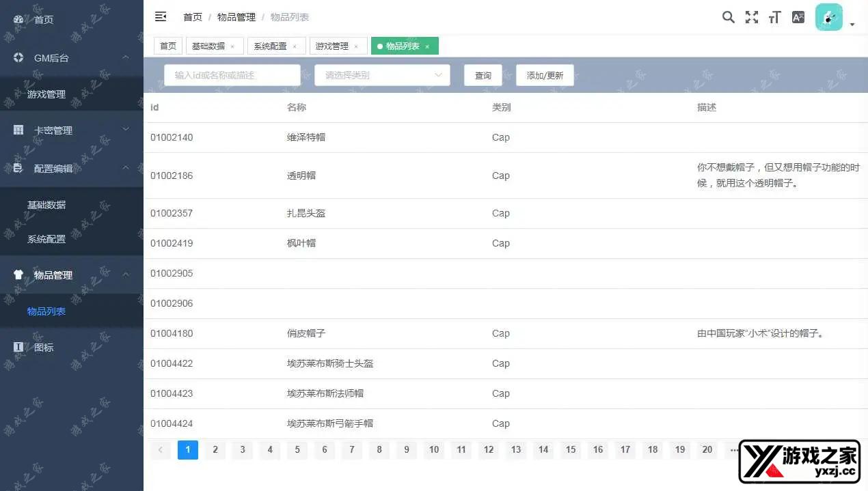Open the font size adjustment icon
This screenshot has height=491, width=868.
pos(774,18)
